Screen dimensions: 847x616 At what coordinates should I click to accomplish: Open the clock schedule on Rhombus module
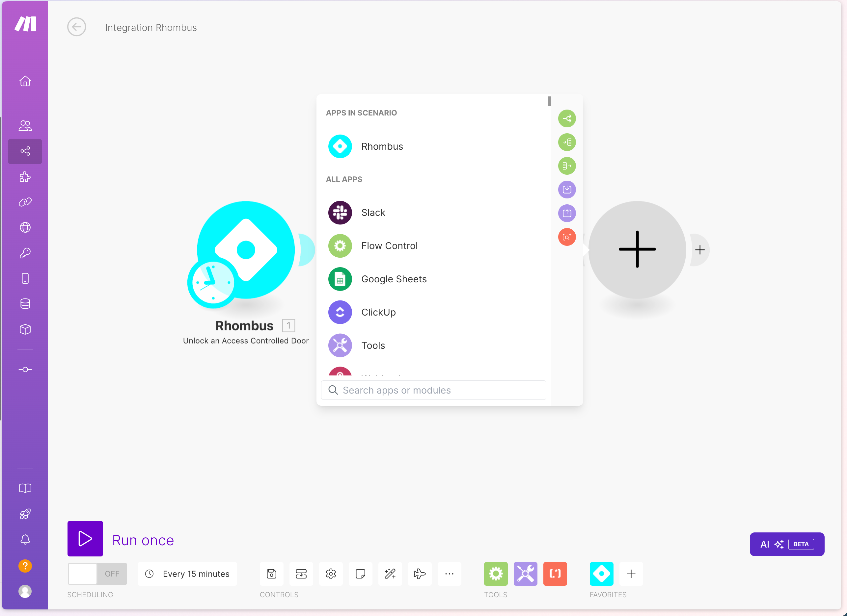(213, 283)
